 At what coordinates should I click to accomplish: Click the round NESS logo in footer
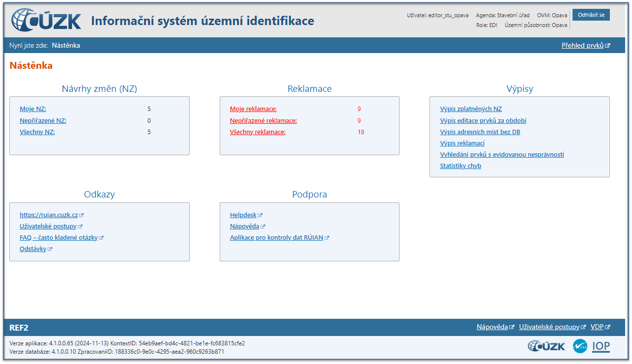(x=580, y=346)
